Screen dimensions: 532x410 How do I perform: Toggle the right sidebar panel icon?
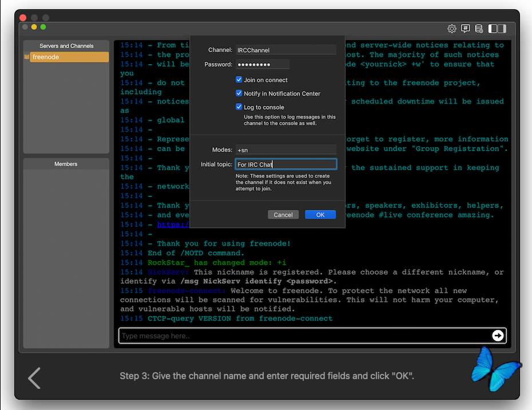(x=502, y=29)
